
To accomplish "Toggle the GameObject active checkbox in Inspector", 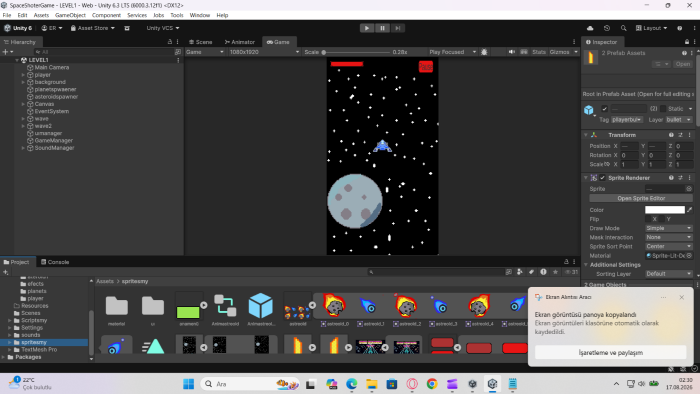I will point(604,108).
